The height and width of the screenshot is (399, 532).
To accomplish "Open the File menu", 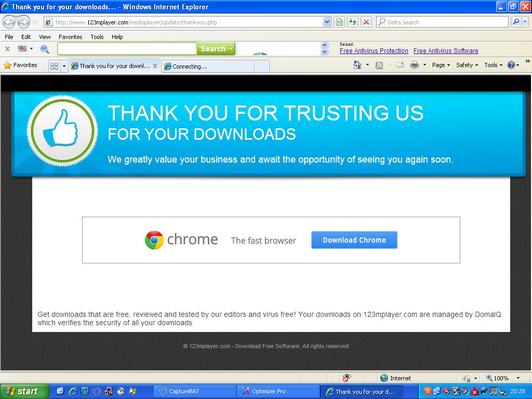I will 9,37.
